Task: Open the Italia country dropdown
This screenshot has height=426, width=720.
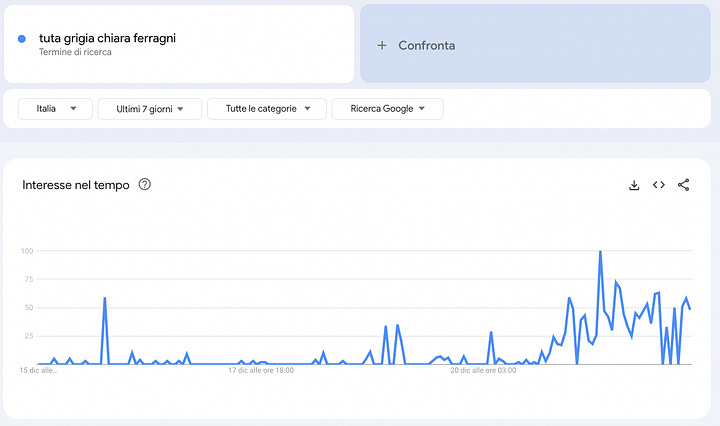Action: coord(55,109)
